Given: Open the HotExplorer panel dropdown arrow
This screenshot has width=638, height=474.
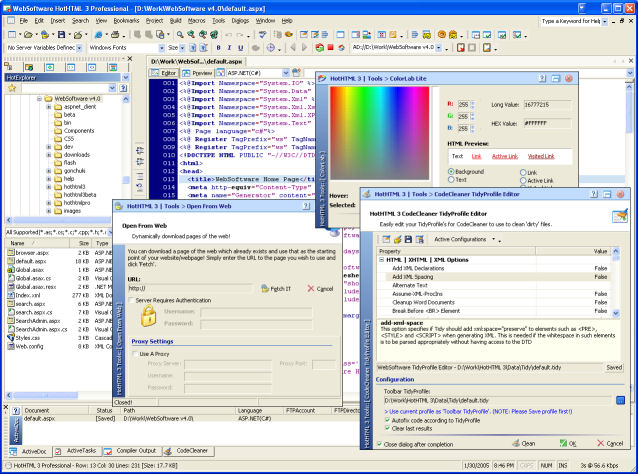Looking at the screenshot, I should 125,77.
